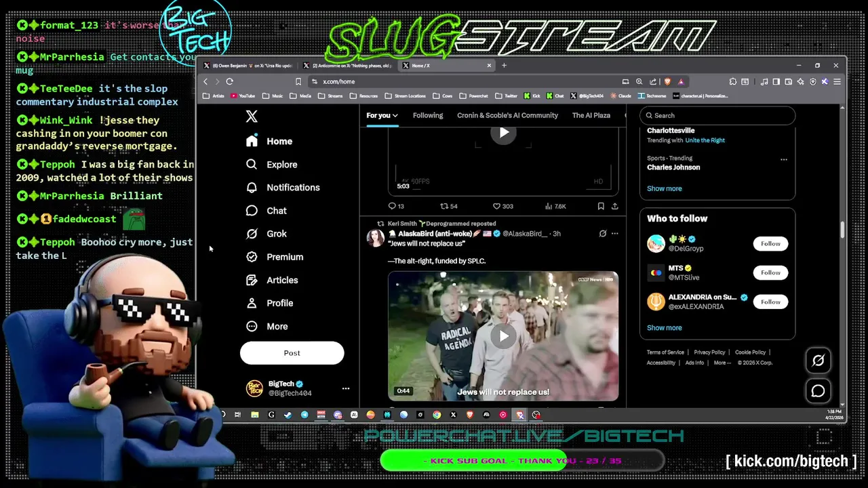Open the Powerchat bookmark folder
Viewport: 868px width, 488px height.
tap(474, 96)
